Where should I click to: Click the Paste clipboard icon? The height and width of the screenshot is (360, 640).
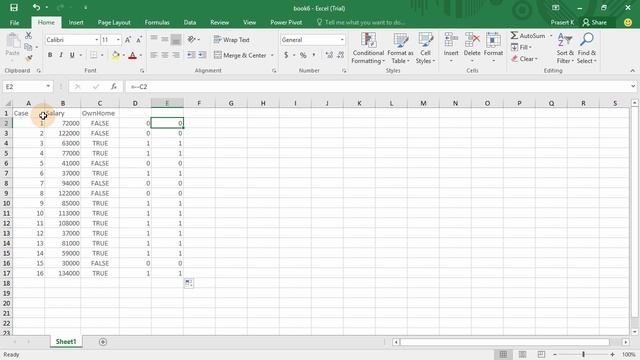[x=13, y=41]
